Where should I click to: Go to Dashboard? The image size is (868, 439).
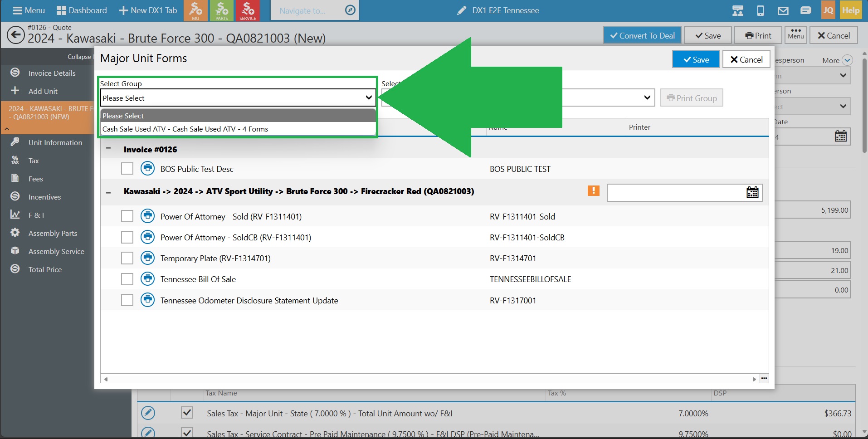click(x=82, y=10)
